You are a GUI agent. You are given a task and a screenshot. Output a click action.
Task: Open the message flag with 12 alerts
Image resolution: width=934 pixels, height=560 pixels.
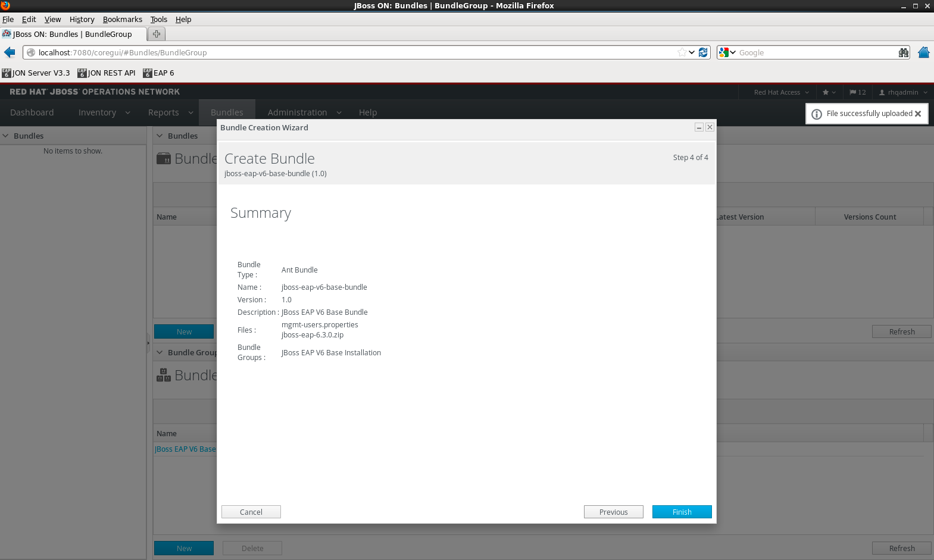(x=858, y=92)
